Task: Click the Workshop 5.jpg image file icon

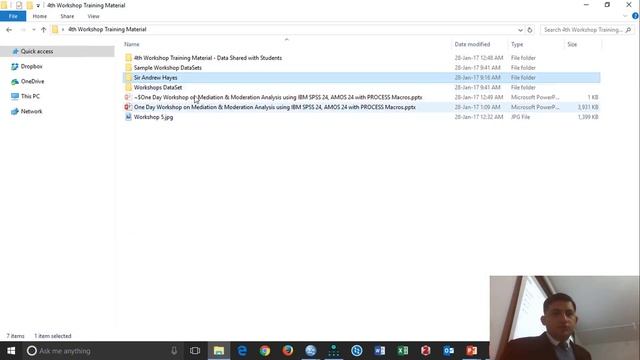Action: (x=128, y=117)
